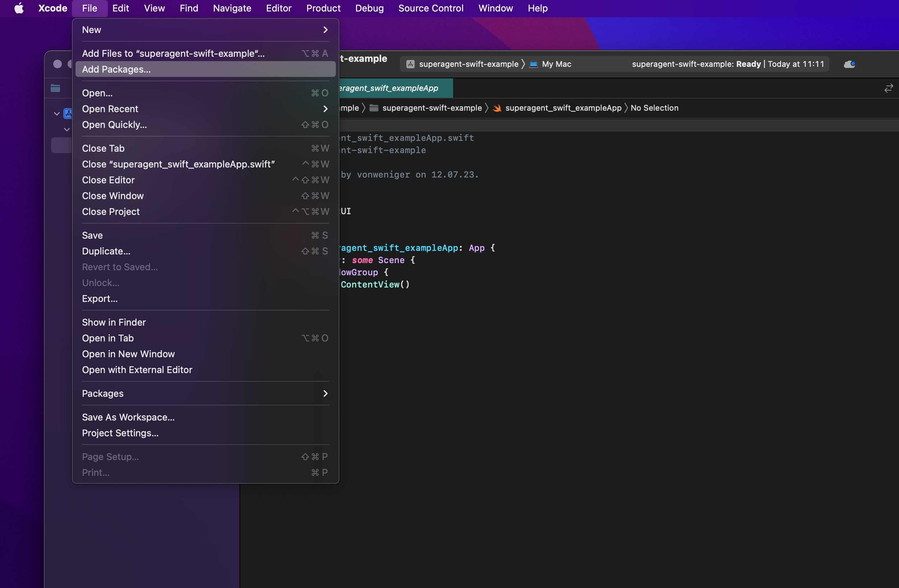Select Close Tab menu item
Screen dimensions: 899x588
coord(205,149)
